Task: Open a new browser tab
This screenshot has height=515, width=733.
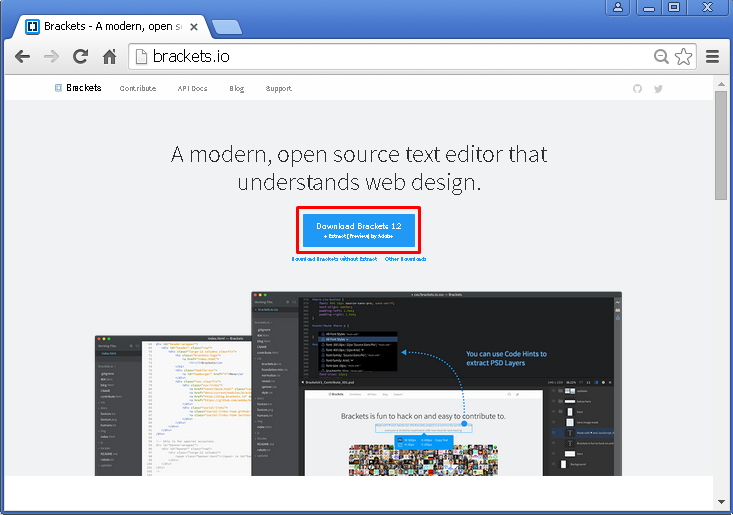Action: pyautogui.click(x=227, y=27)
